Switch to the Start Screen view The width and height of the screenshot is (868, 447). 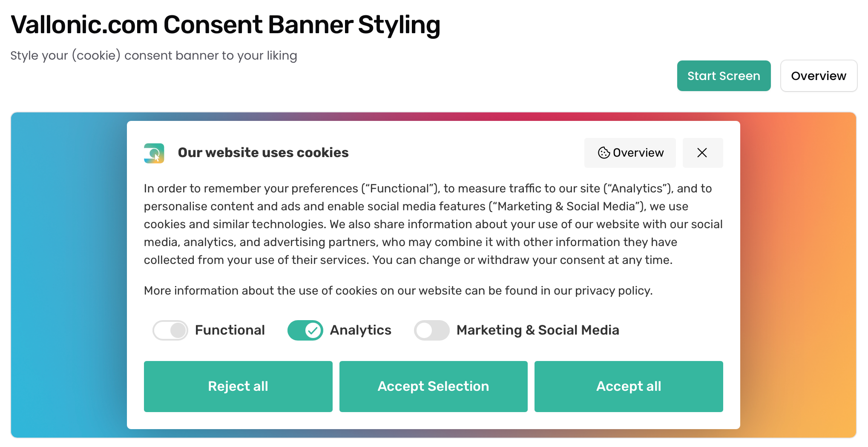[x=724, y=76]
